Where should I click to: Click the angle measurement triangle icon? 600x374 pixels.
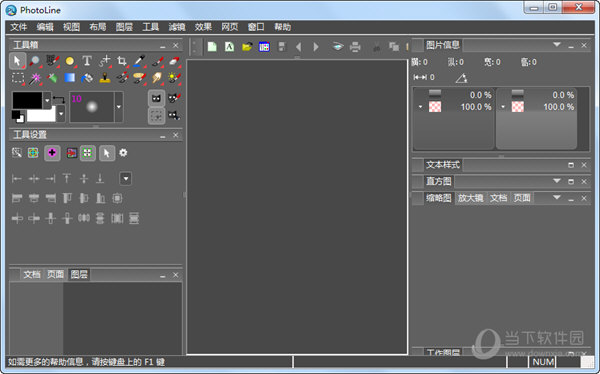(461, 78)
